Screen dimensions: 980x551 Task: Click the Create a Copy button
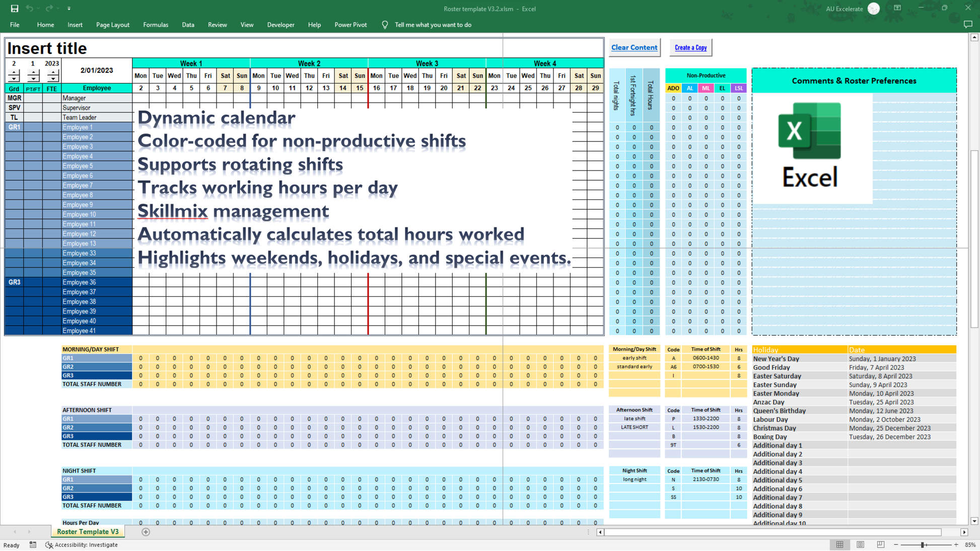click(690, 47)
